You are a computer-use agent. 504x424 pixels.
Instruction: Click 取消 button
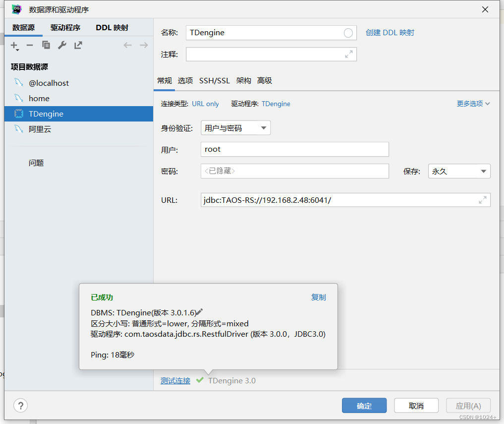(x=416, y=406)
